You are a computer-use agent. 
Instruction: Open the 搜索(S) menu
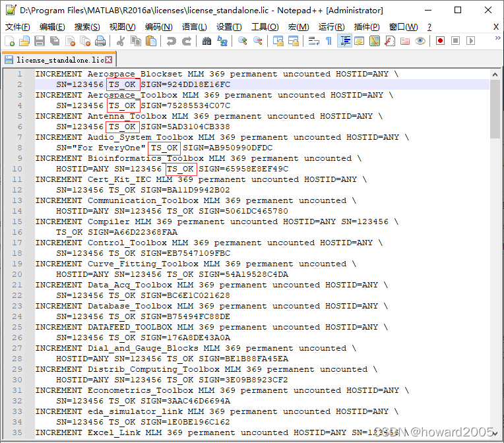(87, 26)
